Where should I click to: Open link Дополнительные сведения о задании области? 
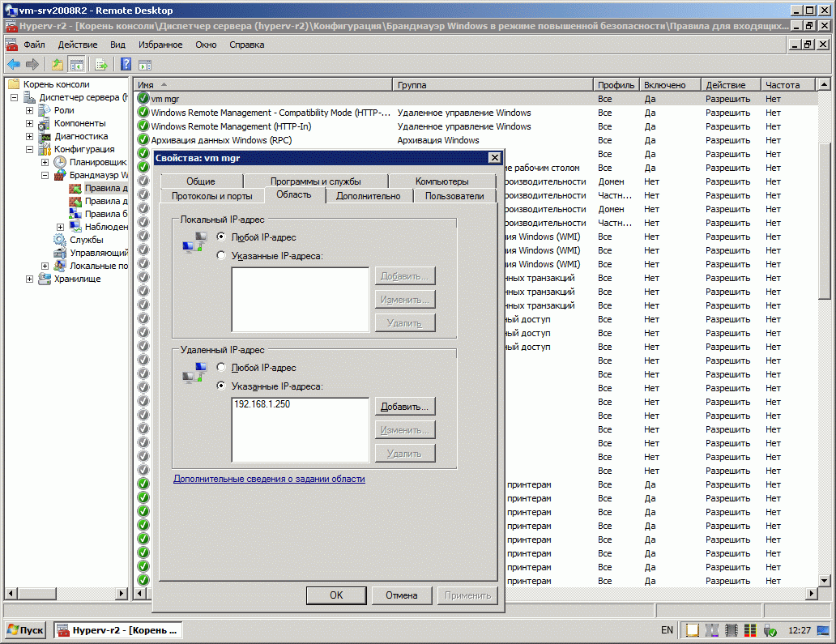(x=269, y=479)
